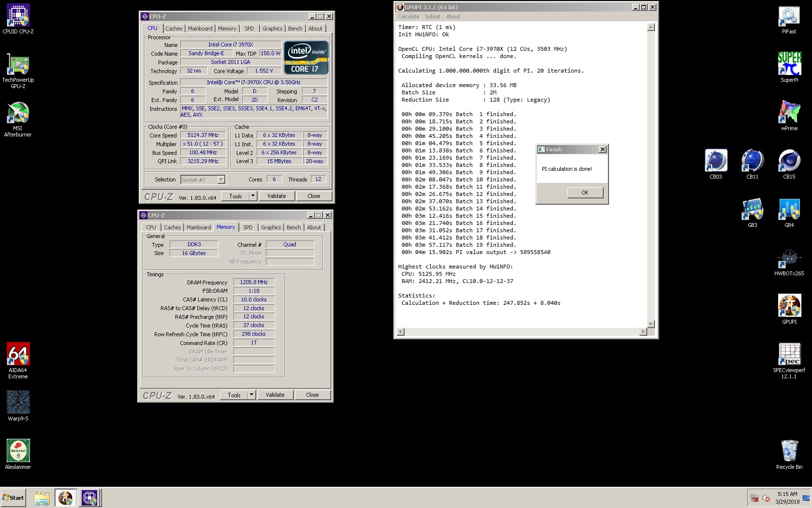Click the Core Speed value 5124.37 MHz

coord(203,135)
